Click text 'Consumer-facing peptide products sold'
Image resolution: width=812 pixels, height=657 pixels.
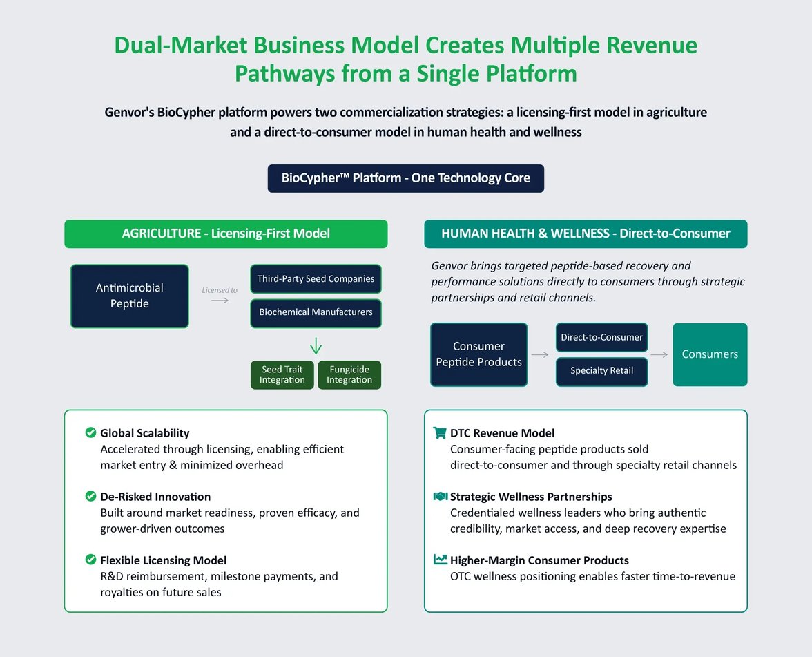550,449
